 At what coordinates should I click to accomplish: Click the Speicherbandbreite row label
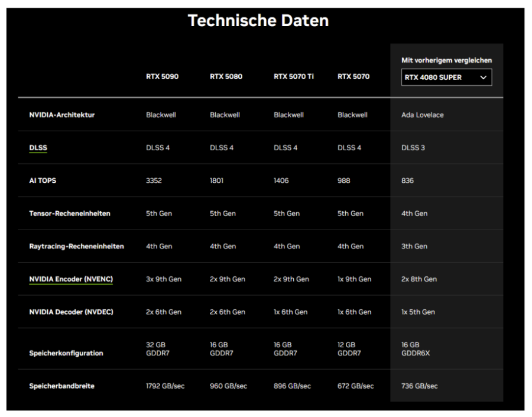[x=61, y=386]
